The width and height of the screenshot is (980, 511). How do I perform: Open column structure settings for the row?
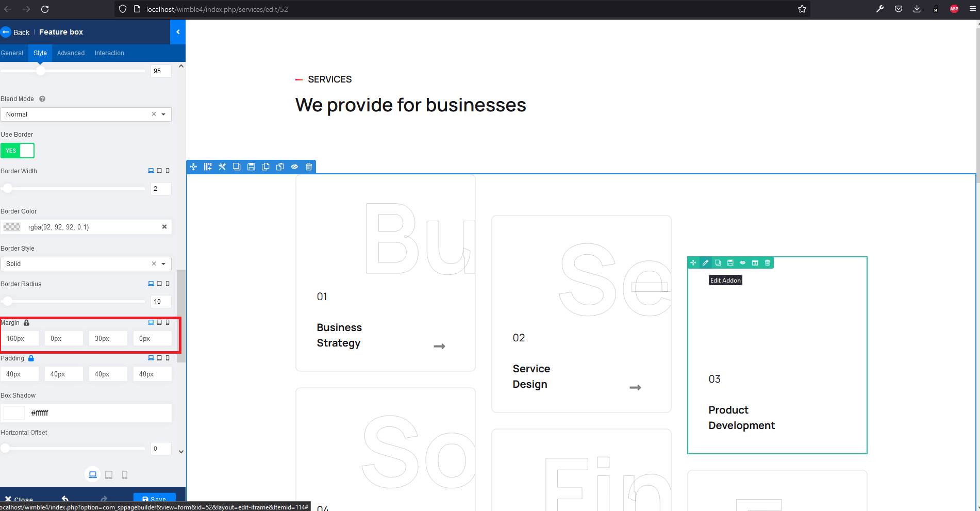[208, 167]
